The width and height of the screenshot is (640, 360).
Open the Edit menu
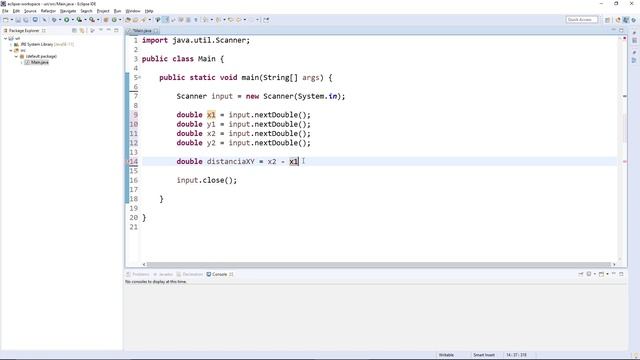point(16,11)
